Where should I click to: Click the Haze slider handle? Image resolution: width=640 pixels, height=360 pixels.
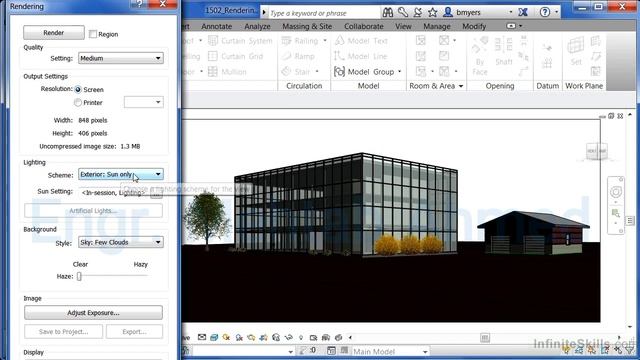pos(79,276)
